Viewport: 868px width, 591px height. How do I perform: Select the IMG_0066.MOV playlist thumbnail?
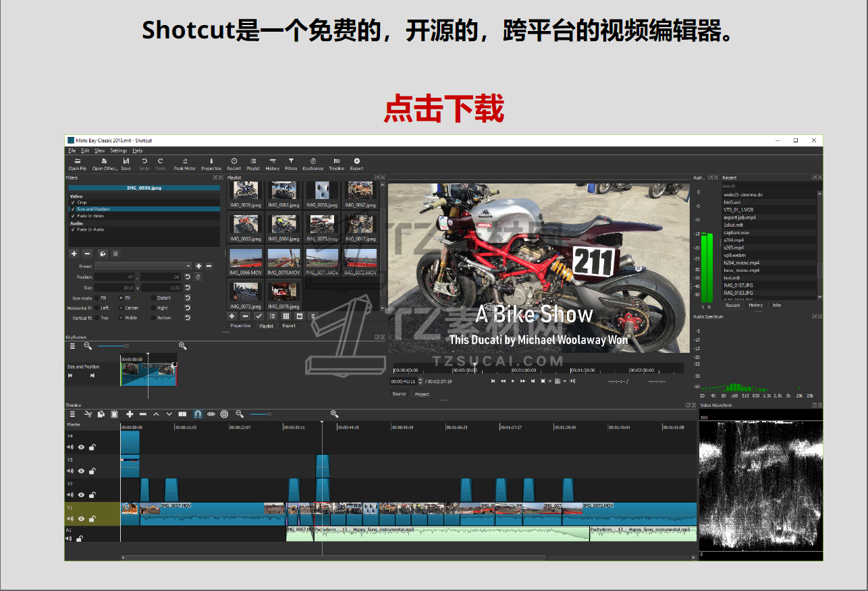(x=246, y=260)
